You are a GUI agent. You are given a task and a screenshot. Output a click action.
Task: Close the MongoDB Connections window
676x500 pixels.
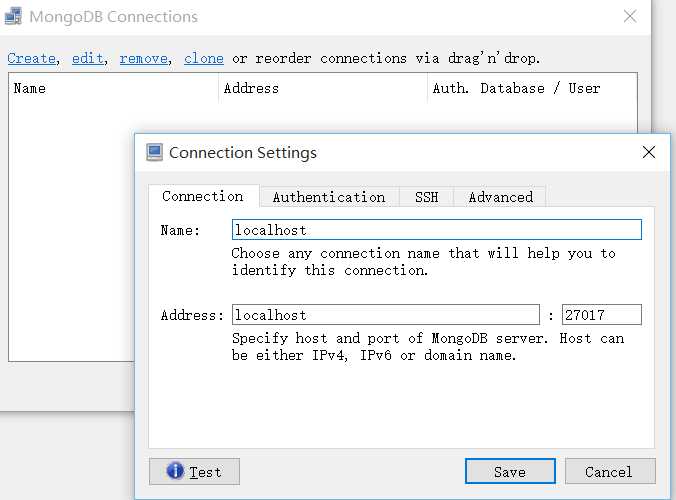(x=630, y=16)
